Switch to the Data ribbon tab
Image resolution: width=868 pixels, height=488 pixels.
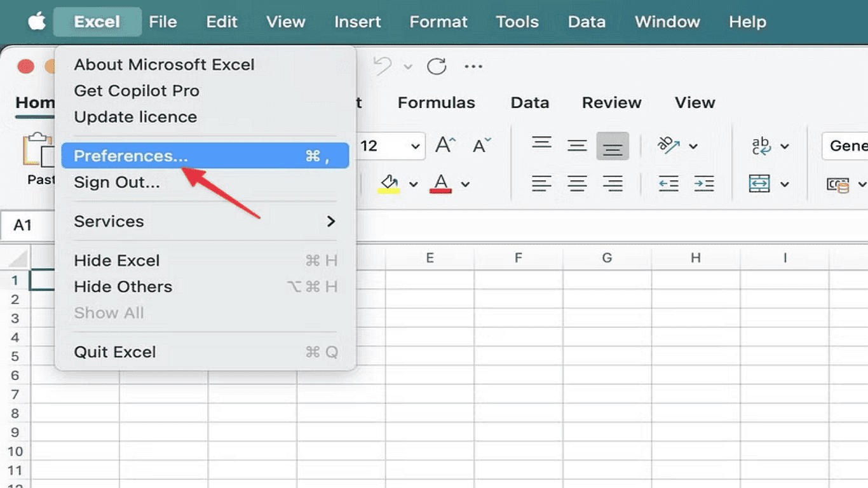pyautogui.click(x=530, y=103)
